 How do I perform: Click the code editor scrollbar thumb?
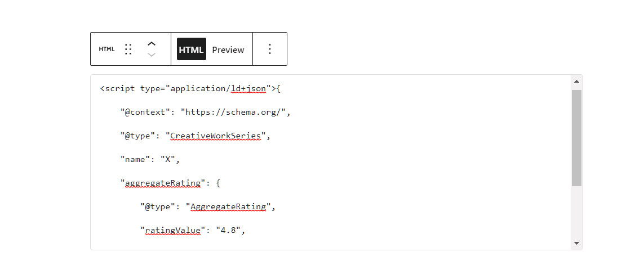tap(576, 137)
